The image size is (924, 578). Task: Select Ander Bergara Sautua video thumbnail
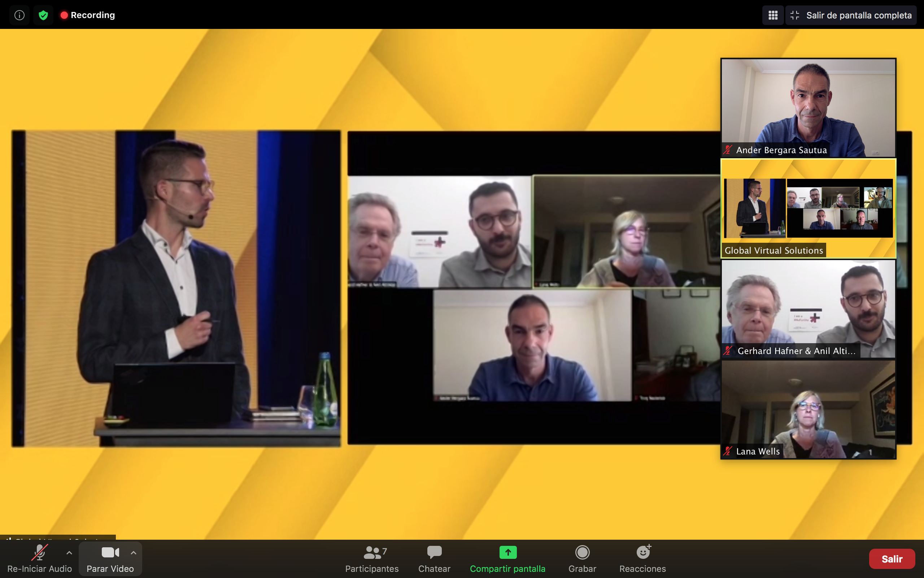[x=808, y=107]
